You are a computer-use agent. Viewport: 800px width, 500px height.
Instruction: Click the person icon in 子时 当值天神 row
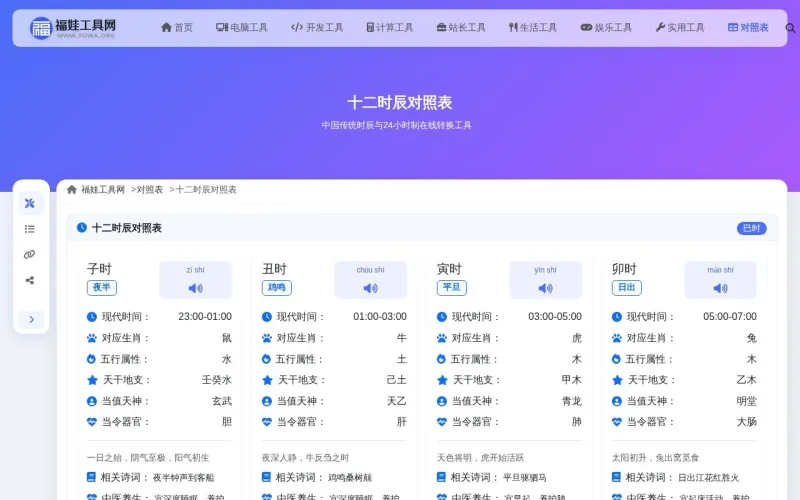click(92, 402)
